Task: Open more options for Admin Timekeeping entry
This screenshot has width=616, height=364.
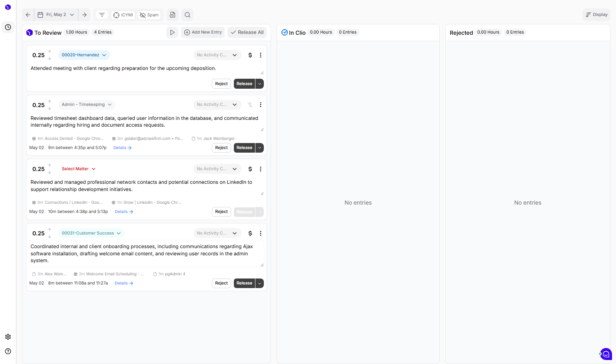Action: [261, 105]
